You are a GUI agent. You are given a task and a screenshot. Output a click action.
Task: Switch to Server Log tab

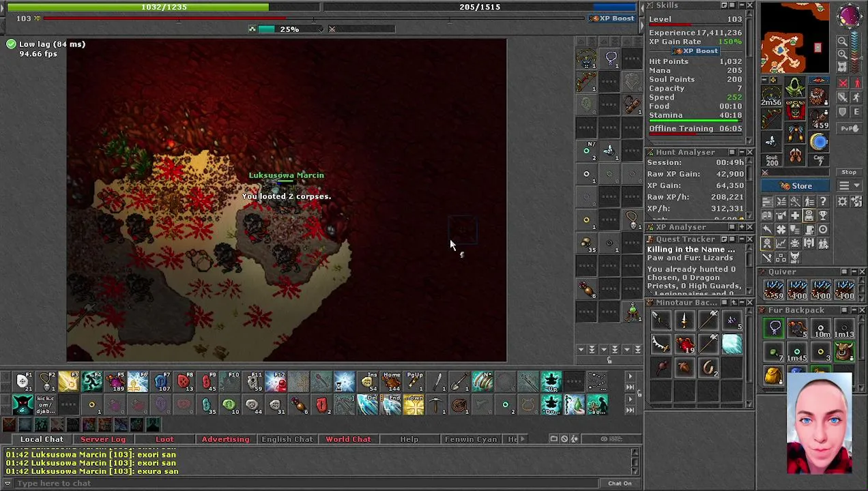[x=103, y=439]
